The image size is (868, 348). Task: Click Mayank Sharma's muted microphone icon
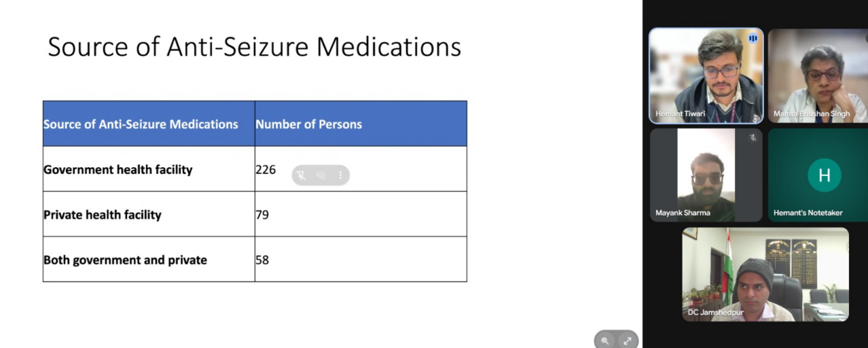[753, 138]
